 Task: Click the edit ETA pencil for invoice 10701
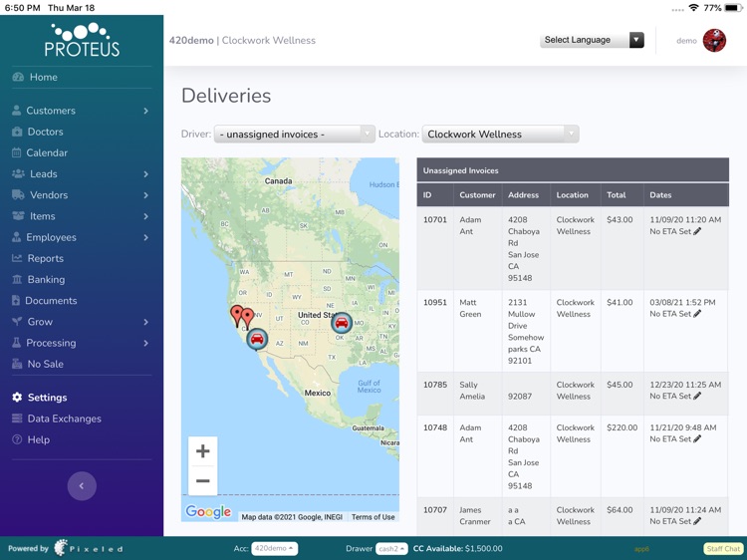[697, 231]
